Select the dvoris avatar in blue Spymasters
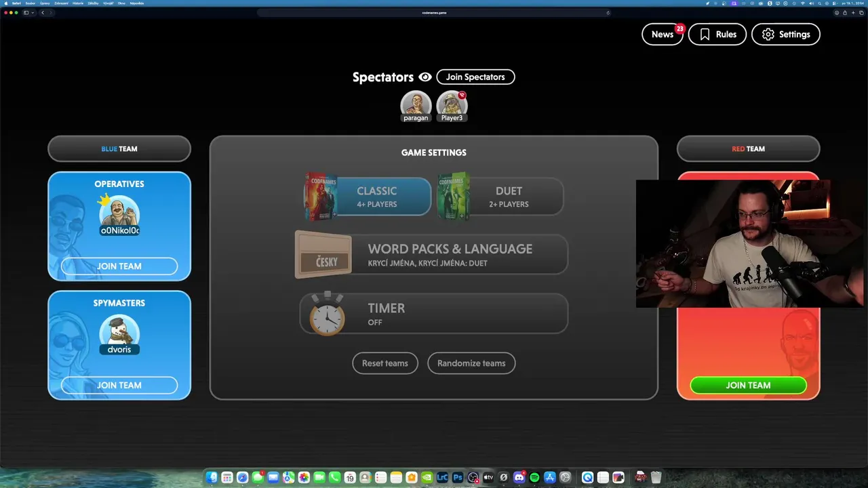The width and height of the screenshot is (868, 488). click(x=119, y=335)
